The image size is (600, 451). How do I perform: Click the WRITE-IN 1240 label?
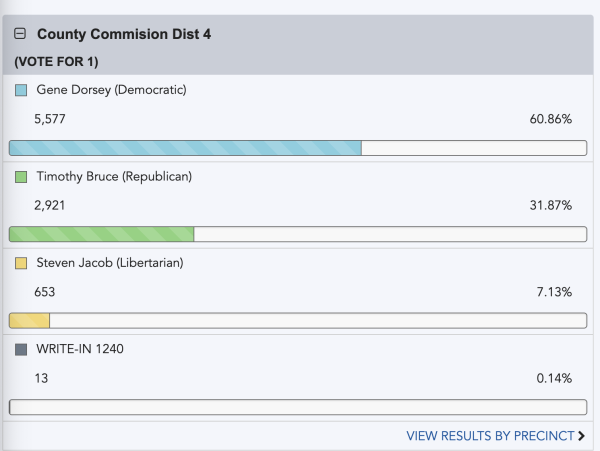(80, 350)
